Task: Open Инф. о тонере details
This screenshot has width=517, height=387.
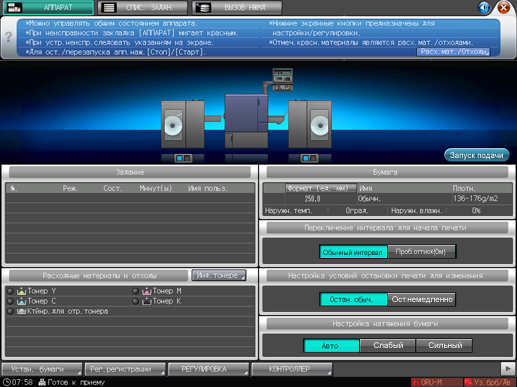Action: 219,275
